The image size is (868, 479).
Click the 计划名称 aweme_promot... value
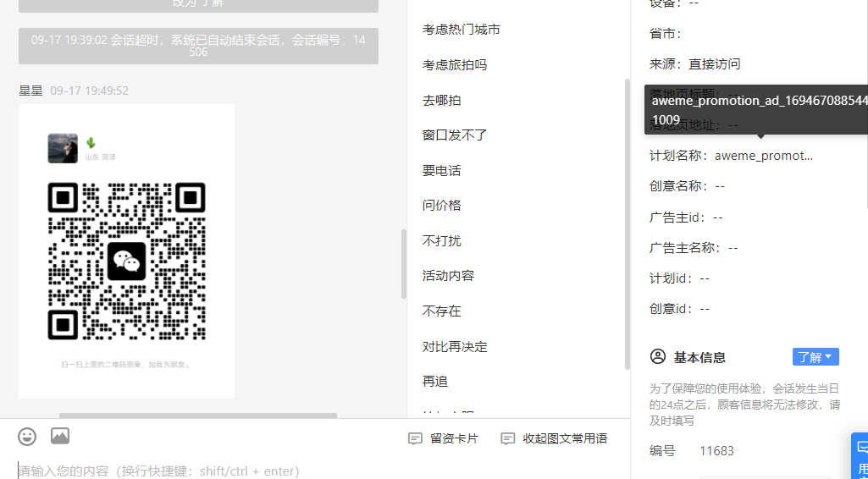pyautogui.click(x=763, y=156)
